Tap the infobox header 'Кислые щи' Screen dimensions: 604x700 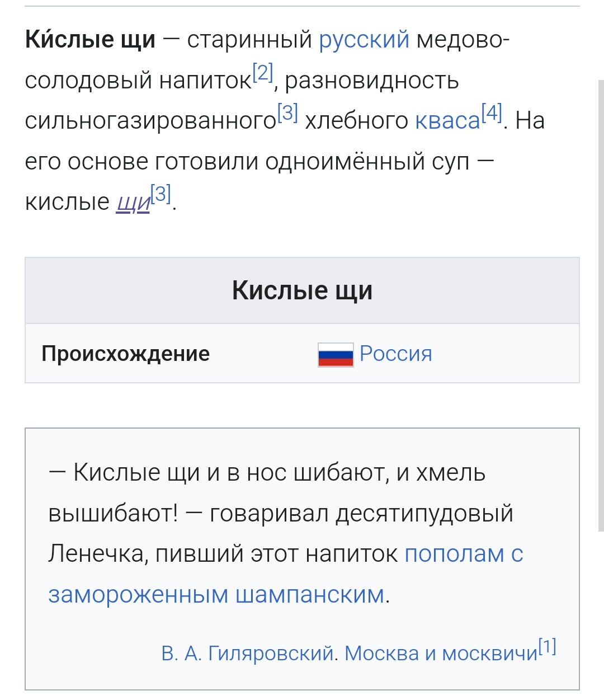tap(302, 290)
